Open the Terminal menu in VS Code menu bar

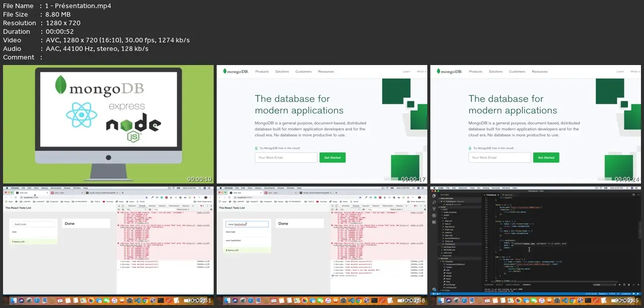tap(497, 188)
